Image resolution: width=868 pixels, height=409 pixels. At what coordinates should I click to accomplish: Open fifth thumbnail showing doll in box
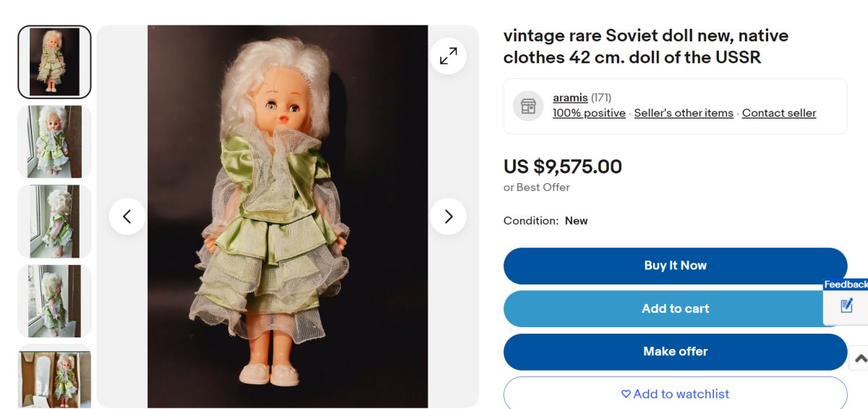point(54,376)
